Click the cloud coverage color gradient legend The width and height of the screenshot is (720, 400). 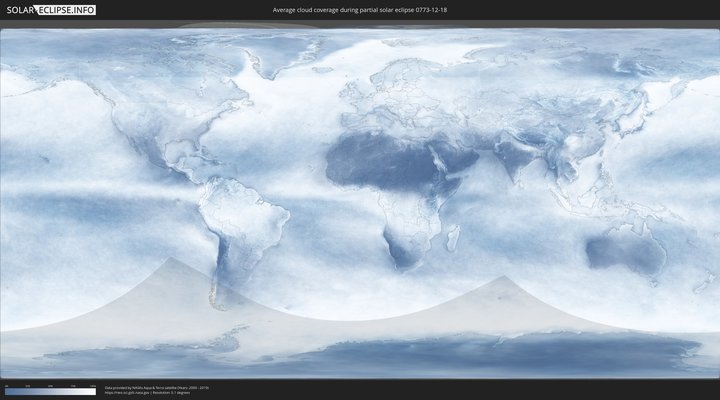click(x=50, y=391)
